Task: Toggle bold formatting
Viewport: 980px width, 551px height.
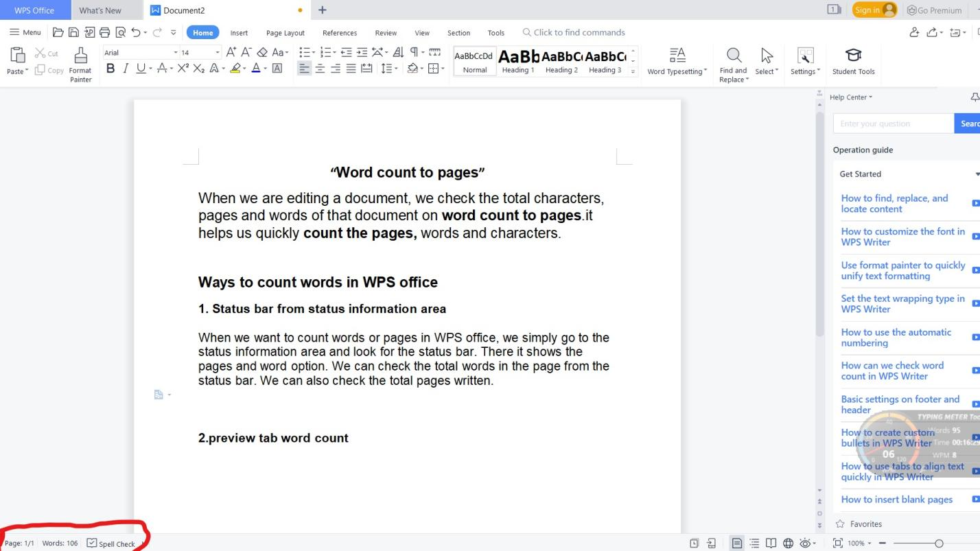Action: click(110, 68)
